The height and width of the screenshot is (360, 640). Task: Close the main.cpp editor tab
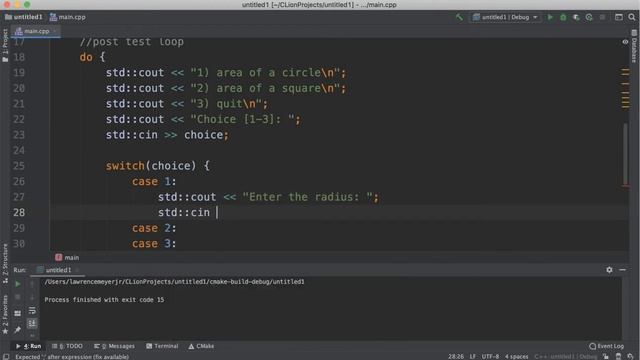(x=55, y=31)
